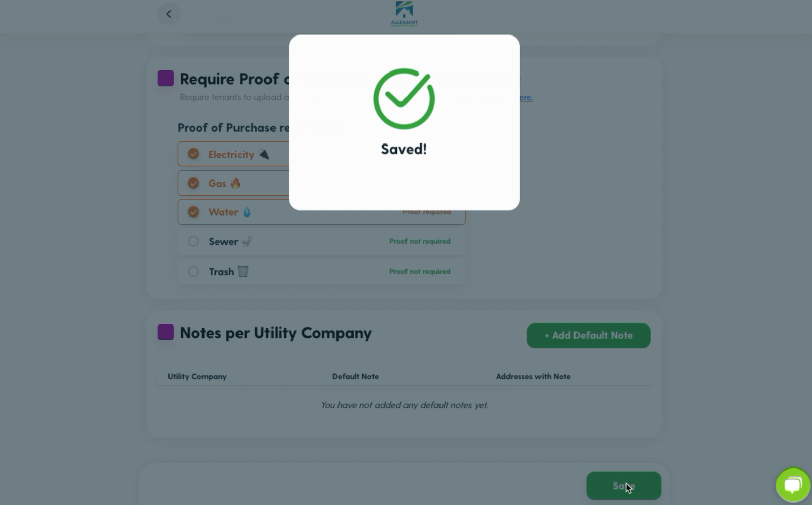
Task: Uncheck the Gas proof requirement
Action: coord(193,183)
